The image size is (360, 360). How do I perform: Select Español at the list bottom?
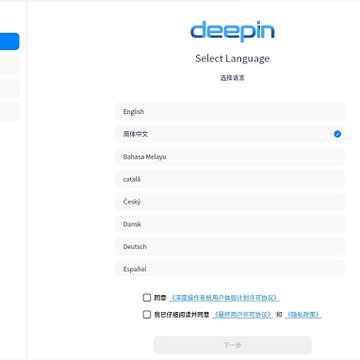coord(230,268)
